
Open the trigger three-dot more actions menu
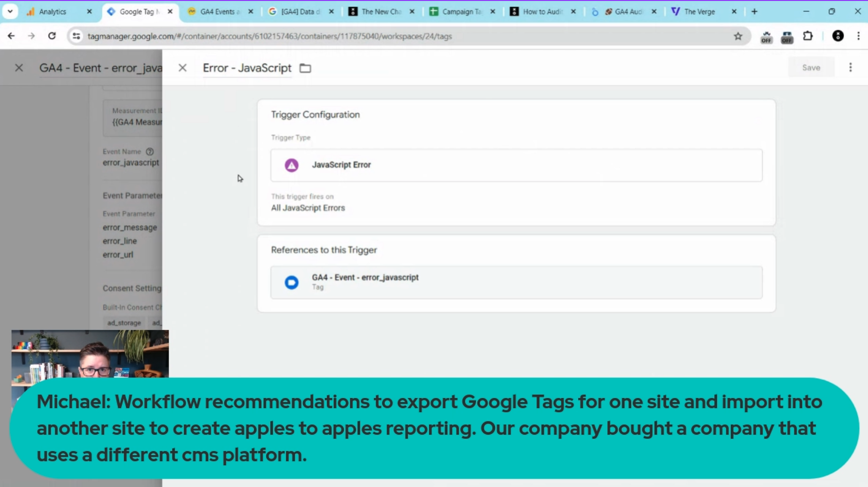pos(851,67)
